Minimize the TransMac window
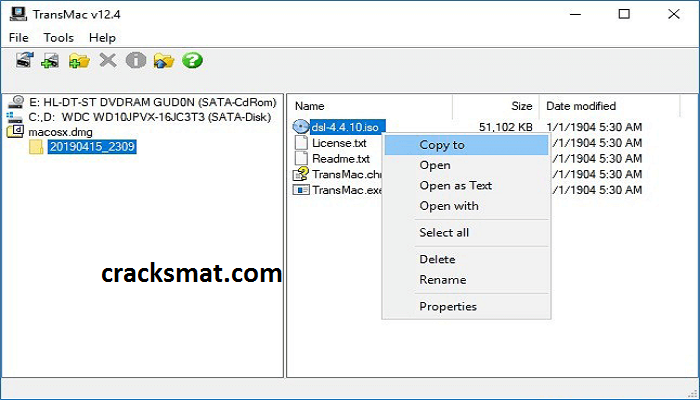This screenshot has width=700, height=400. (x=575, y=14)
